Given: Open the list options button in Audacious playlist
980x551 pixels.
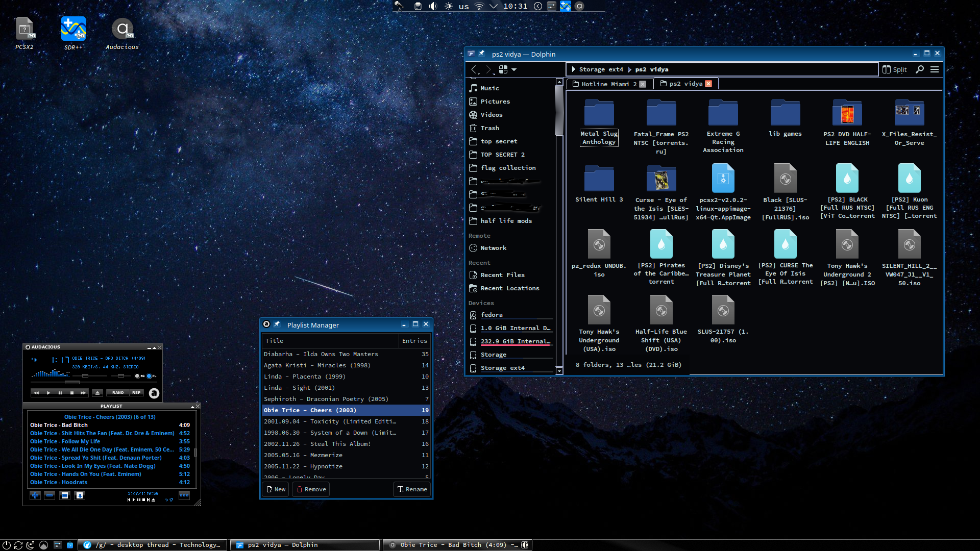Looking at the screenshot, I should pos(184,495).
